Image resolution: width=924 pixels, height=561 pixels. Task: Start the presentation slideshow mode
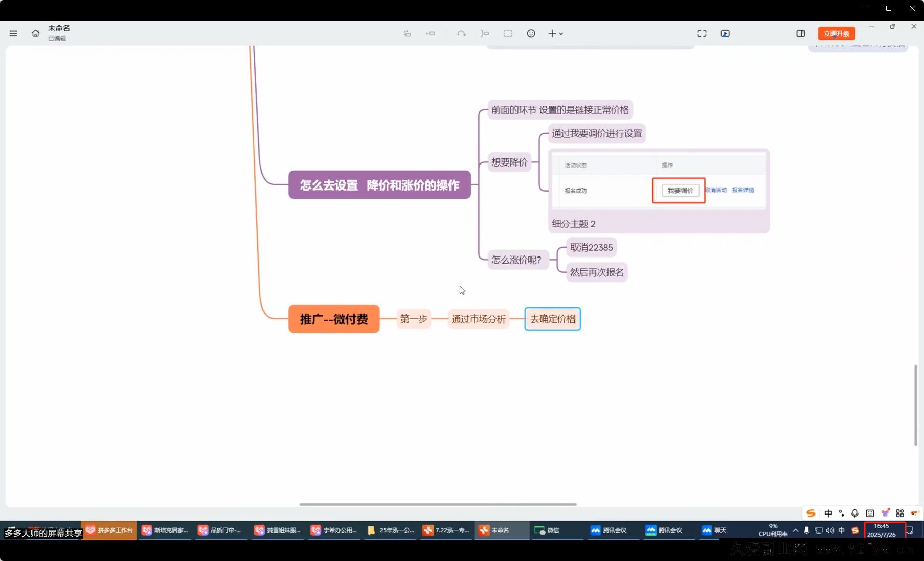pos(725,33)
